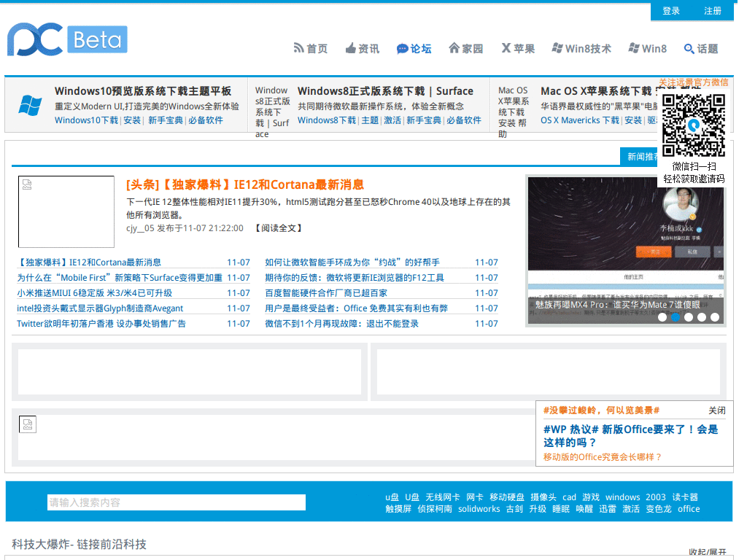Click the RSS icon beside 首页
747x560 pixels.
coord(298,49)
